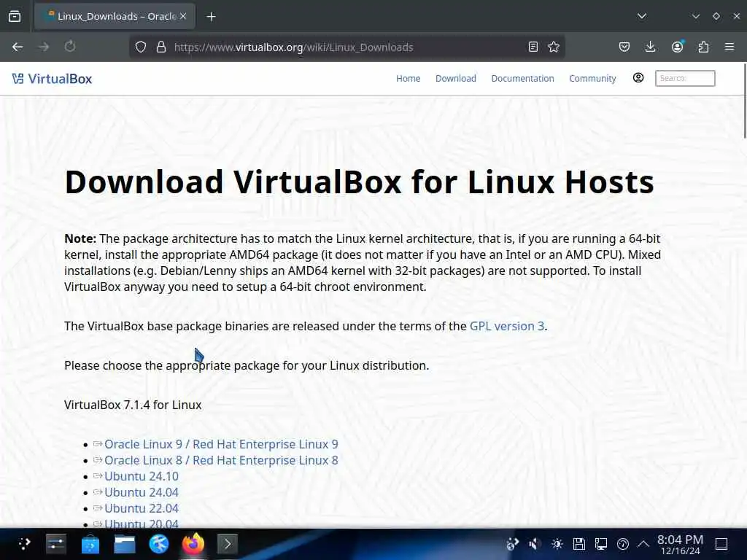Image resolution: width=747 pixels, height=560 pixels.
Task: Open the clock showing 8:04 PM
Action: coord(680,544)
